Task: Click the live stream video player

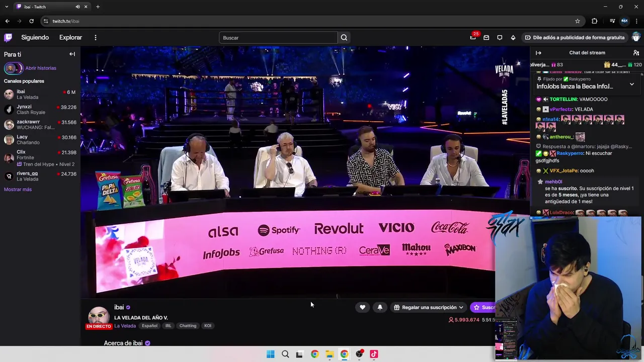Action: tap(305, 172)
